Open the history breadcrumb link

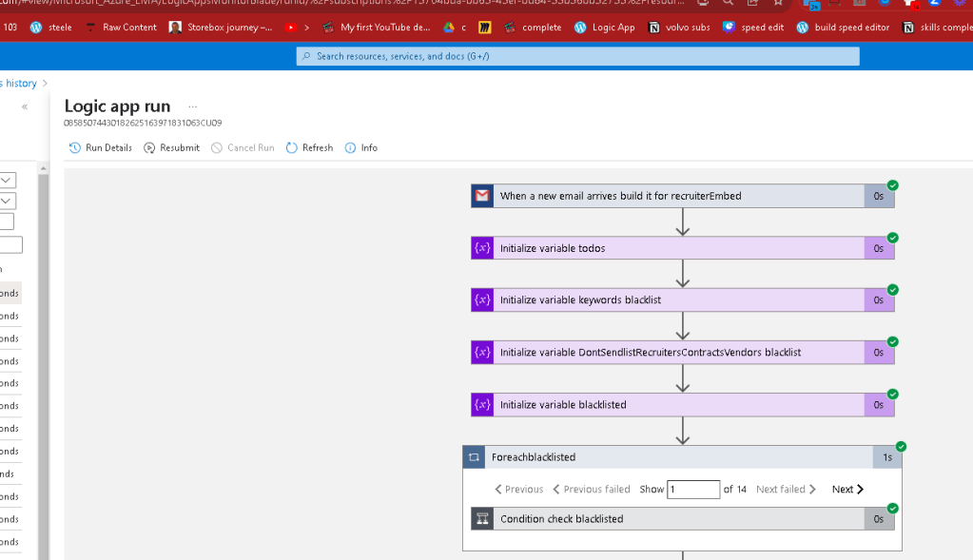[19, 83]
